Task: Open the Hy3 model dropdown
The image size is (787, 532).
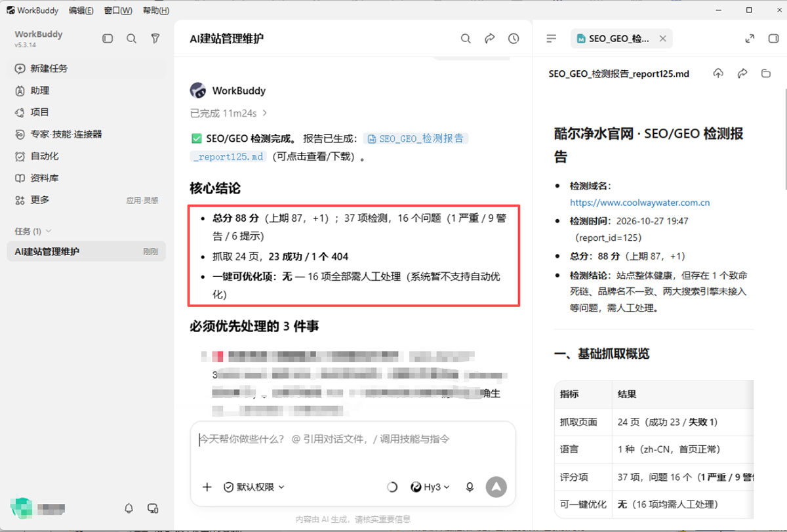Action: pyautogui.click(x=431, y=487)
